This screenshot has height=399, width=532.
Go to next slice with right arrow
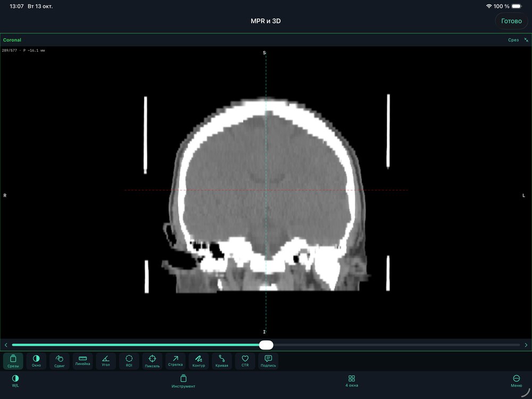(526, 345)
